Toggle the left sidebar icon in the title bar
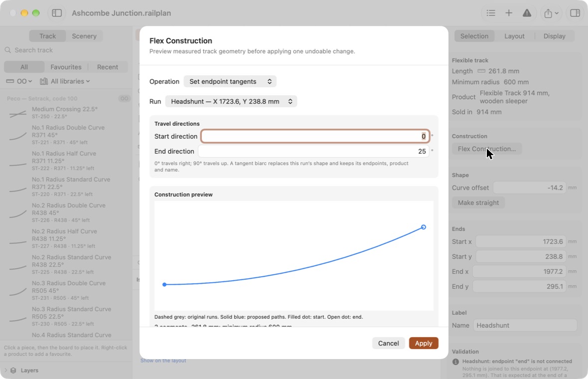588x379 pixels. tap(57, 13)
